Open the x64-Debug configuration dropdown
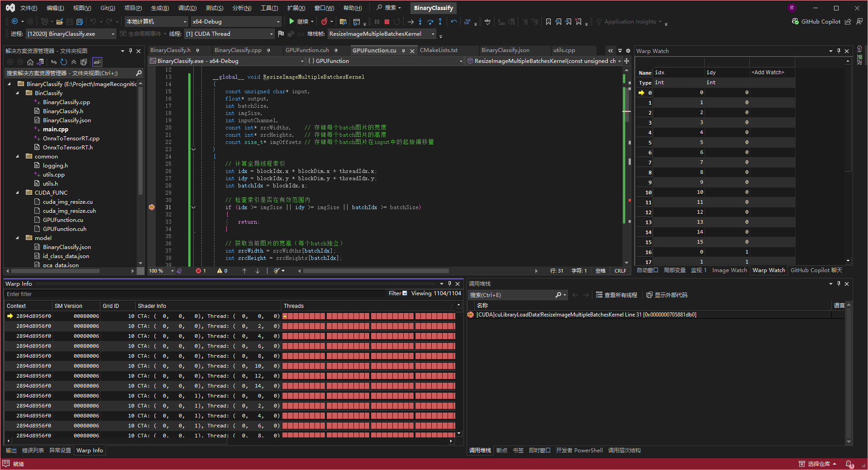Viewport: 868px width, 470px height. 235,22
